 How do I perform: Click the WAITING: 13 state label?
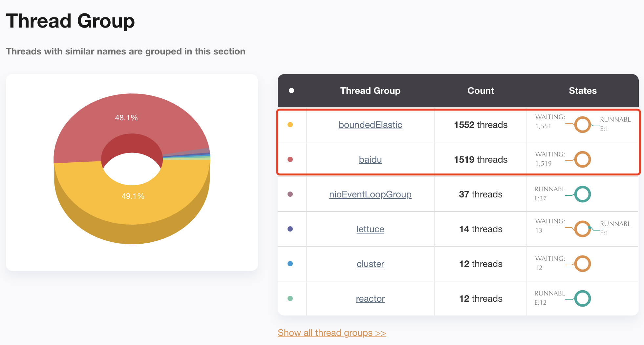[x=550, y=226]
